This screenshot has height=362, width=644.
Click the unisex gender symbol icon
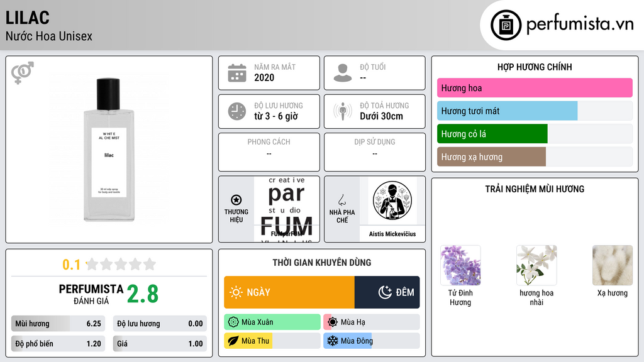pos(23,73)
